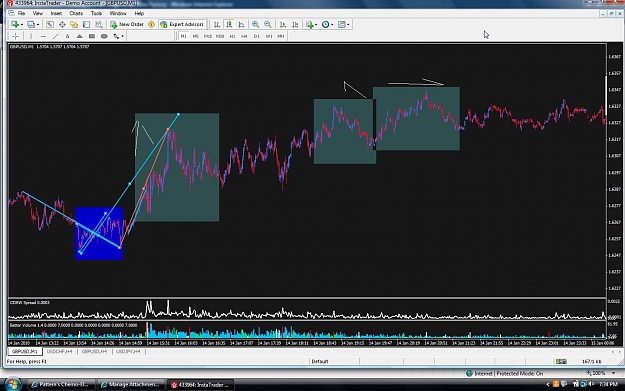Switch to the USDJPY,H4 chart tab
This screenshot has height=391, width=625.
point(128,352)
